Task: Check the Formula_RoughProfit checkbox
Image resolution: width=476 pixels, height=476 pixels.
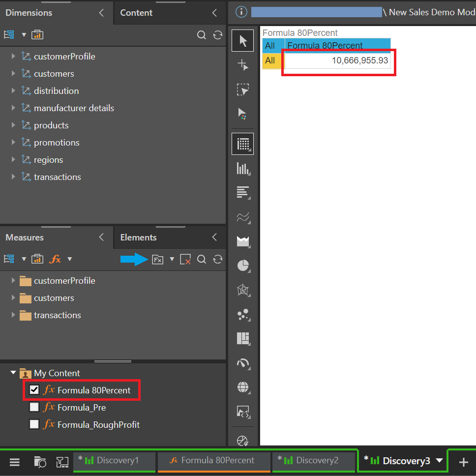Action: click(x=34, y=424)
